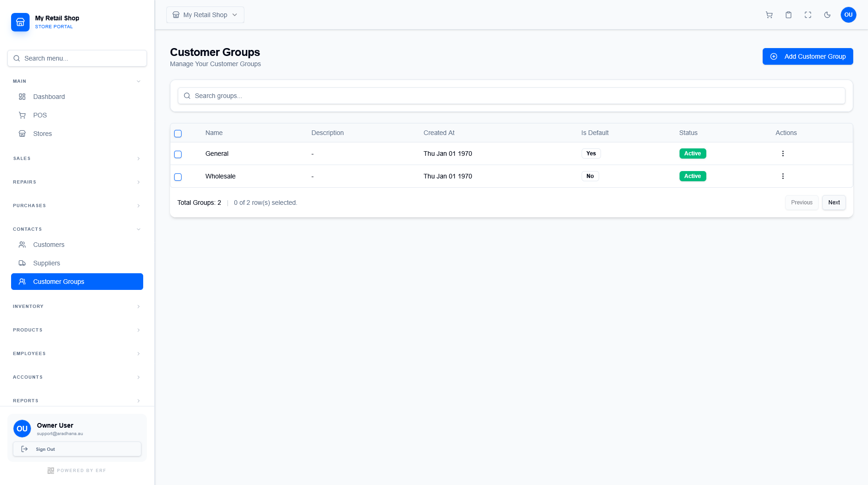Select Customers via the people icon

click(22, 244)
